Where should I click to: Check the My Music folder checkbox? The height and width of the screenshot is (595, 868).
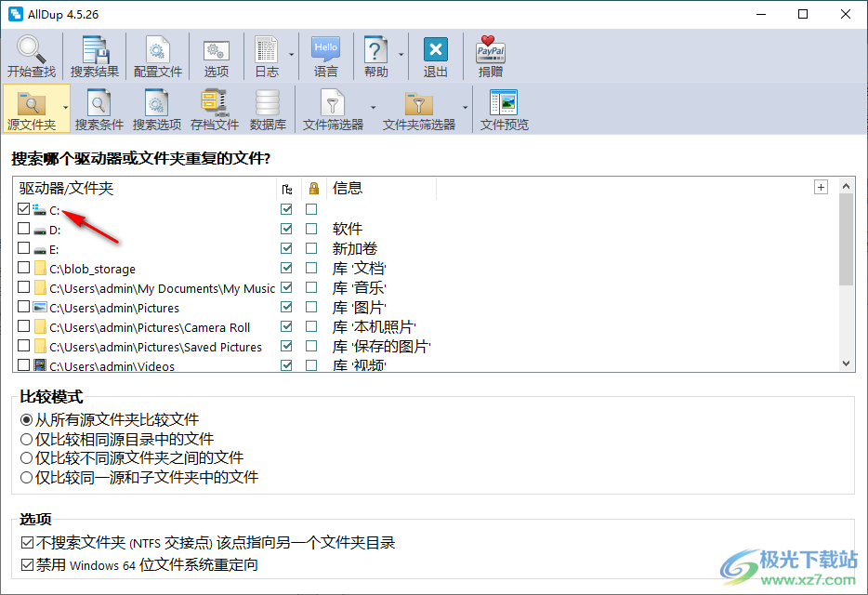(x=23, y=287)
